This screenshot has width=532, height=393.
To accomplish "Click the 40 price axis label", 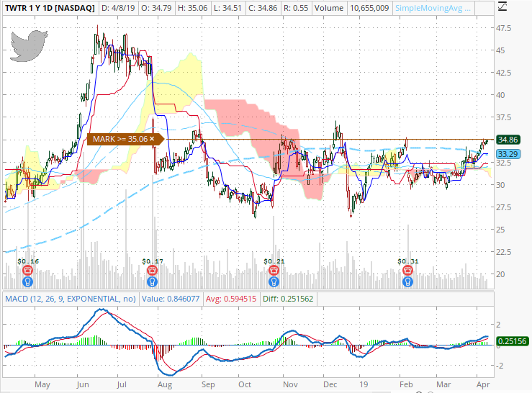I will pyautogui.click(x=500, y=95).
